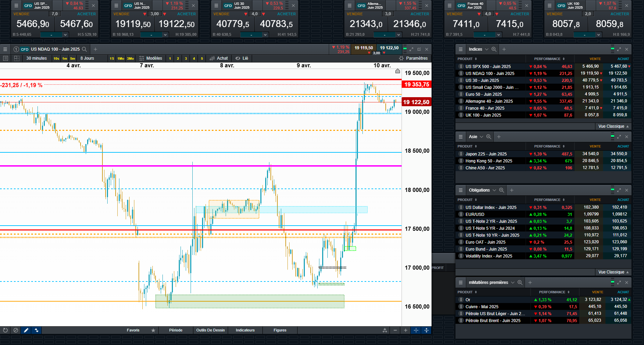644x345 pixels.
Task: Open the Figures tab
Action: click(x=280, y=330)
